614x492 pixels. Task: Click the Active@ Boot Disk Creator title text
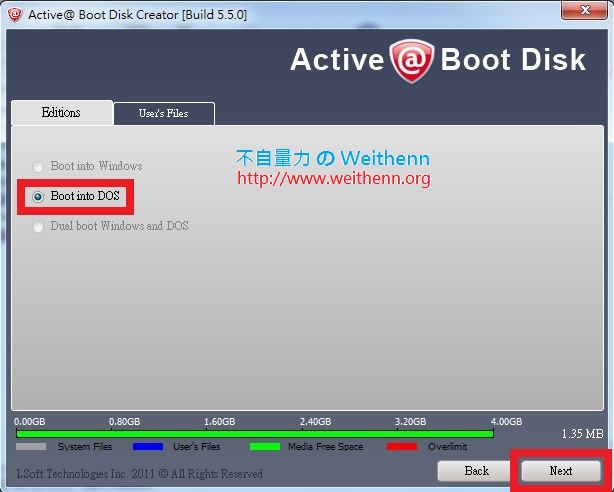tap(137, 15)
